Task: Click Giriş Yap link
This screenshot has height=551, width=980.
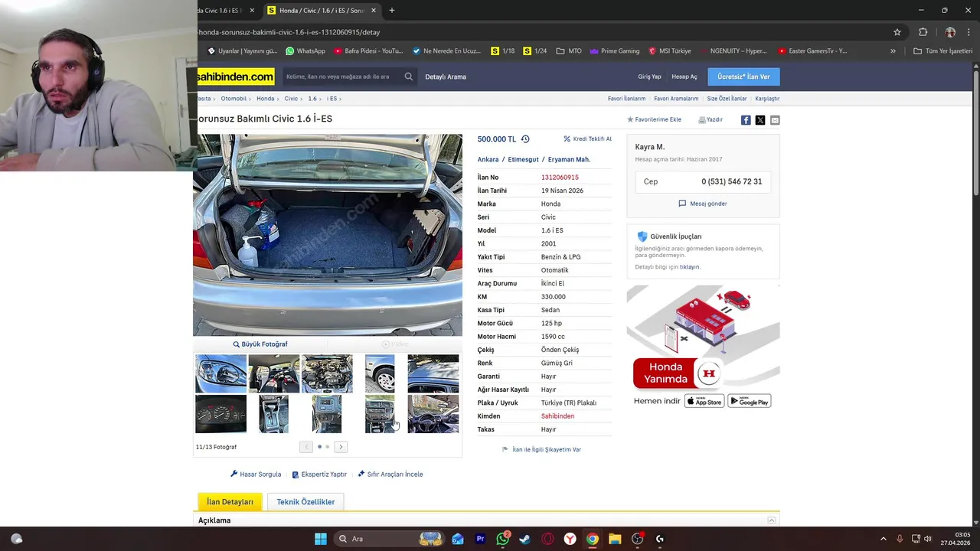Action: coord(649,77)
